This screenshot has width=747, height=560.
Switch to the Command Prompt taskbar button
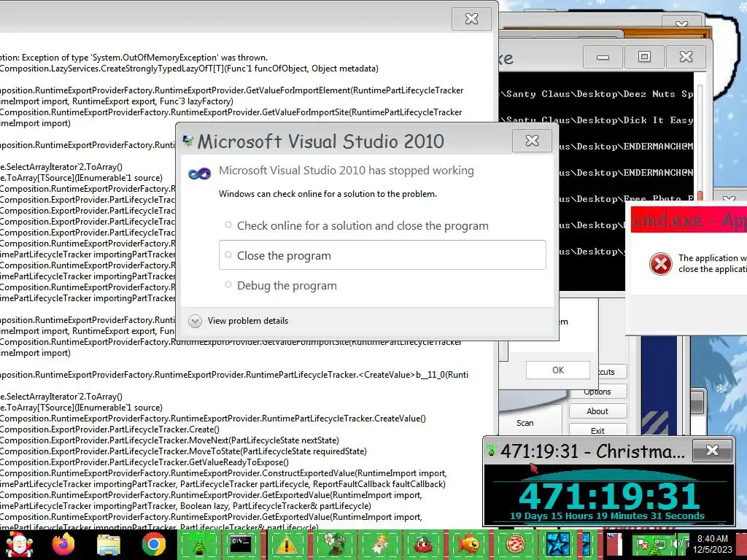[241, 544]
